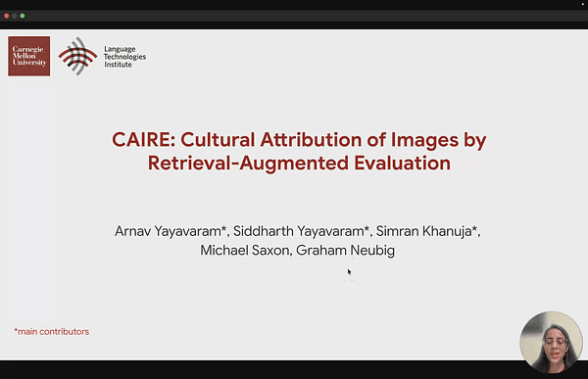588x379 pixels.
Task: Click the Carnegie Mellon University logo
Action: coord(28,56)
